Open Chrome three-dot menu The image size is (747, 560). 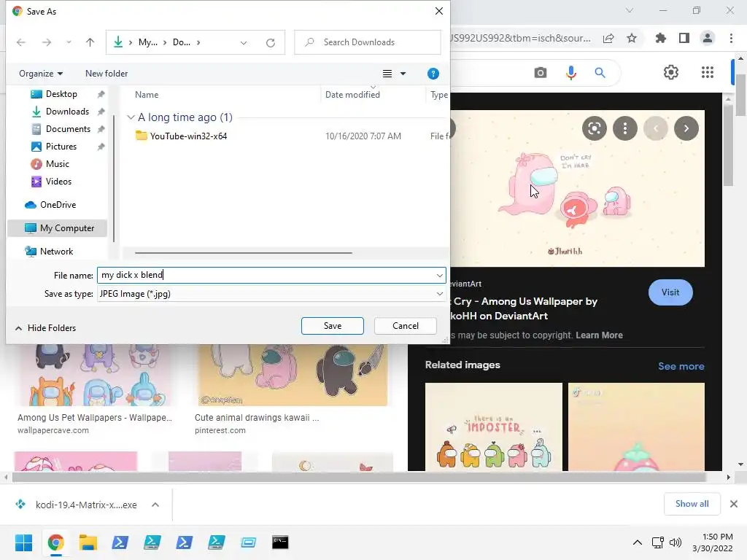[x=731, y=38]
